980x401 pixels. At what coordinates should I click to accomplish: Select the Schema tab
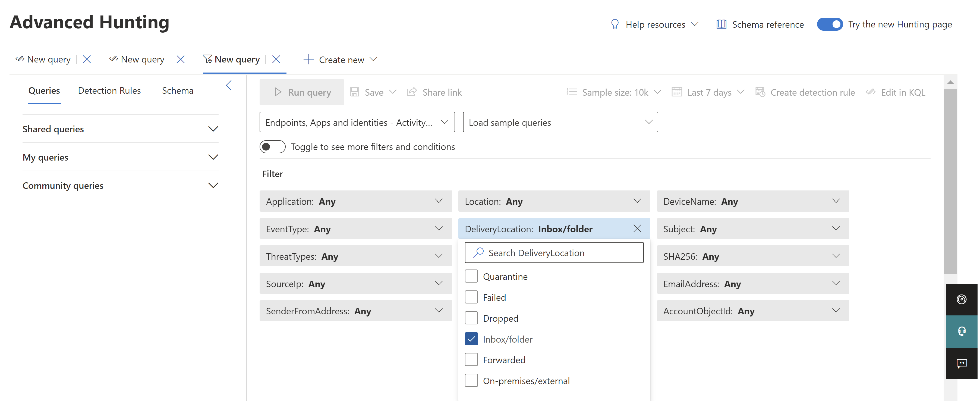coord(178,90)
